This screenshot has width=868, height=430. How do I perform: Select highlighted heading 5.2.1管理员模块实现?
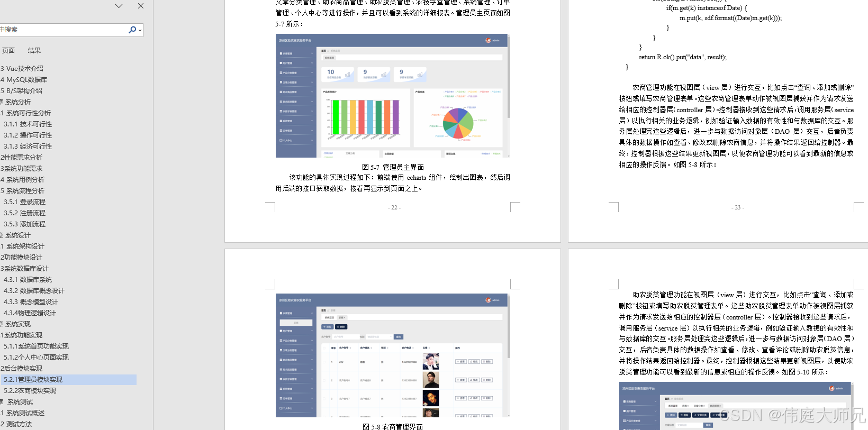(68, 380)
